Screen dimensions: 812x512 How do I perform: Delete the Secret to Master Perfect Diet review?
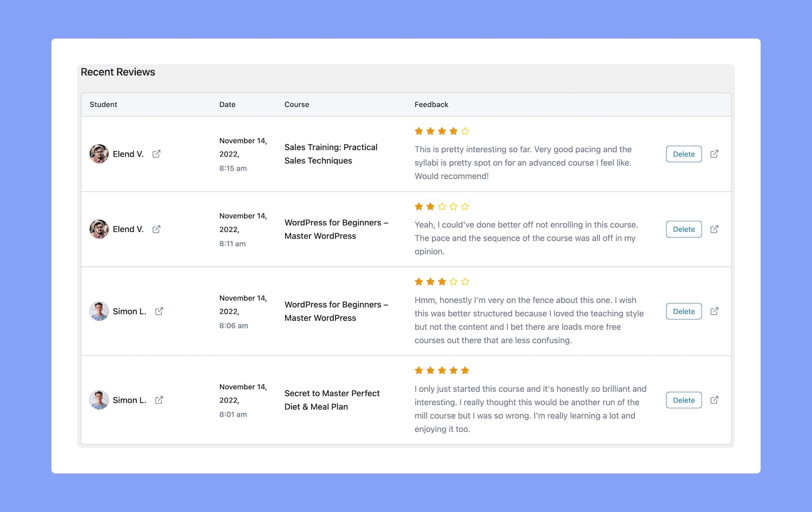[x=684, y=400]
